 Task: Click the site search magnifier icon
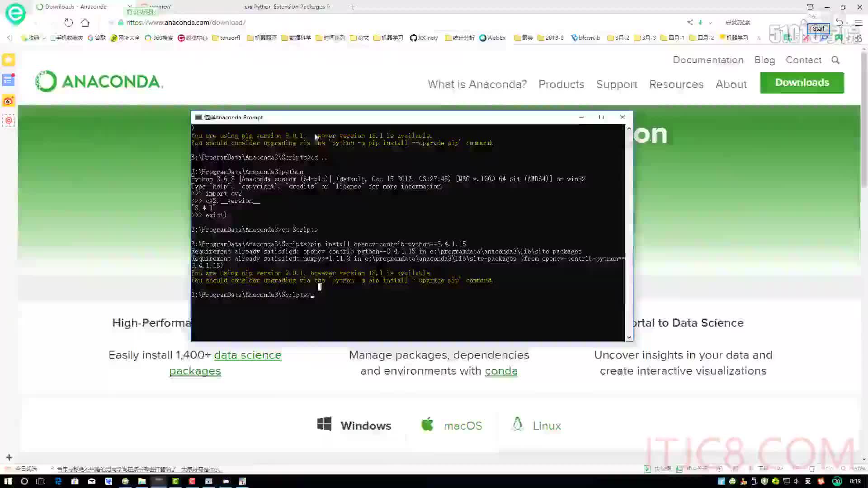835,60
